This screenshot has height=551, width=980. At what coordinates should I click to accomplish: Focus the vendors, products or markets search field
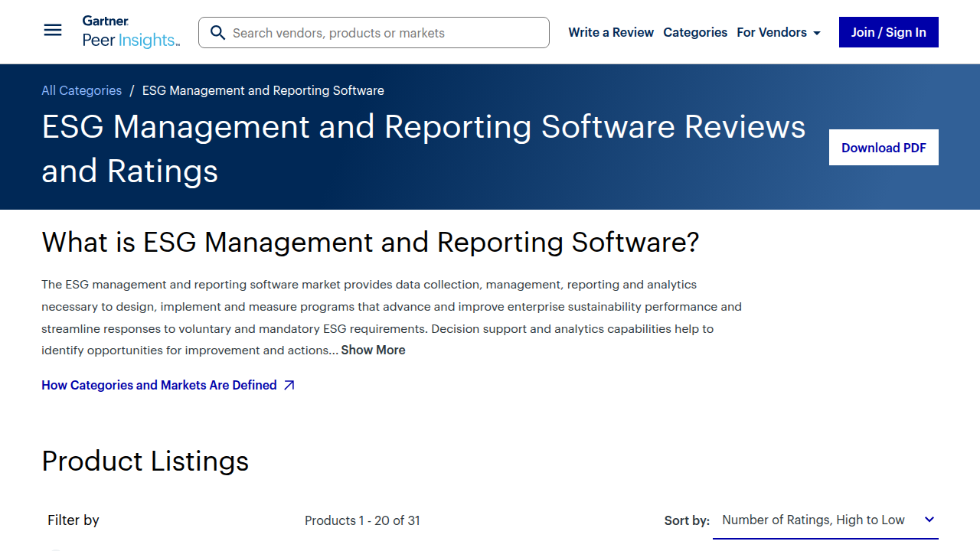(374, 33)
